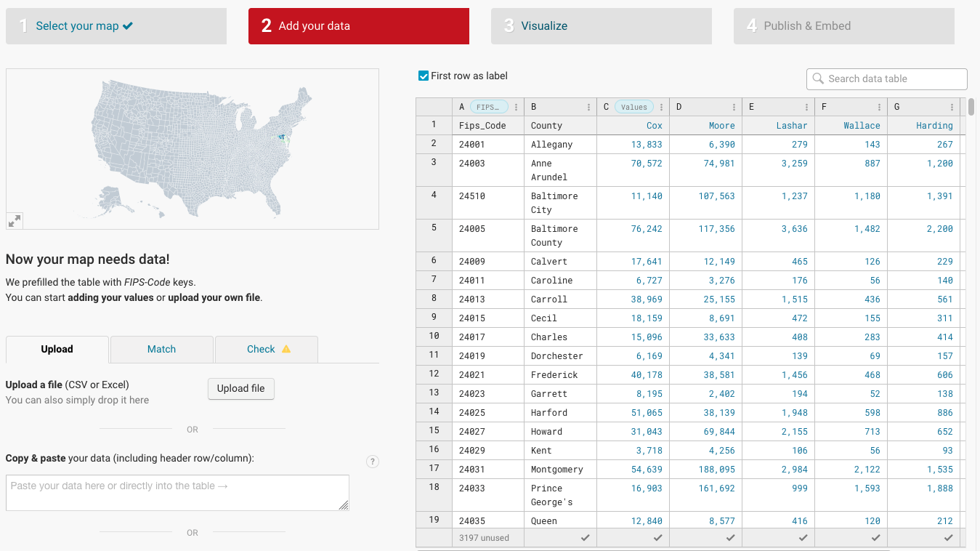Expand the map preview to fullscreen
Viewport: 980px width, 551px height.
pyautogui.click(x=15, y=220)
